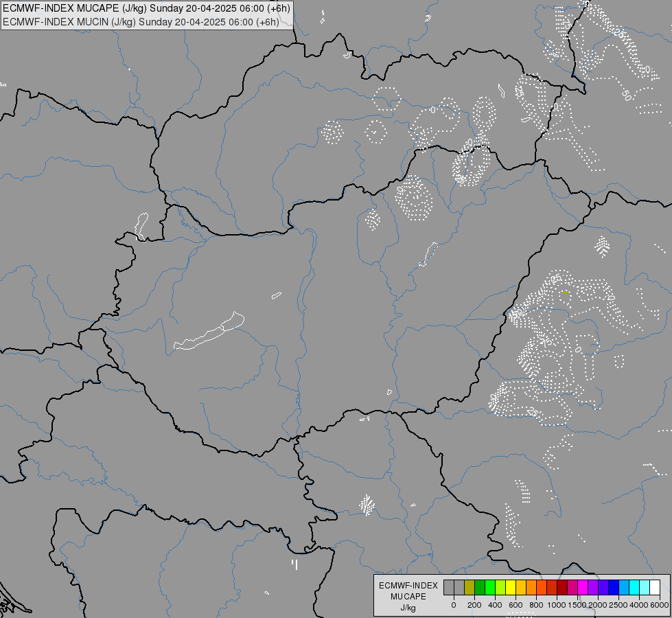
Task: Select the dark red swatch before the 1000 tick
Action: 552,587
